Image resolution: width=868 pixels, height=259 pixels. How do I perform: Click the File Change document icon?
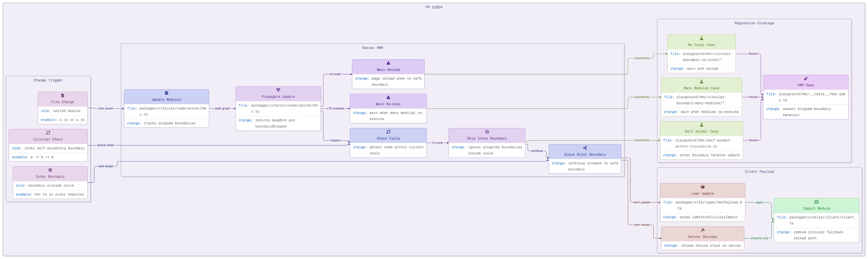click(x=62, y=95)
